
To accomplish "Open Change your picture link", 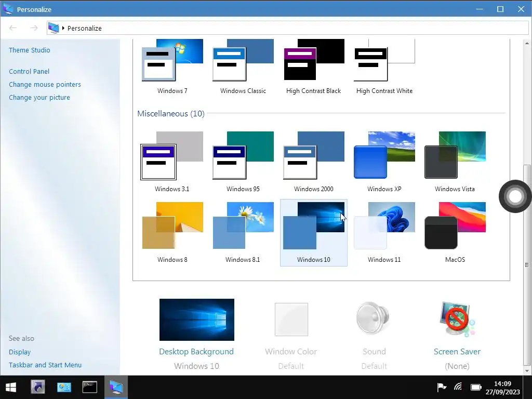I will click(39, 97).
